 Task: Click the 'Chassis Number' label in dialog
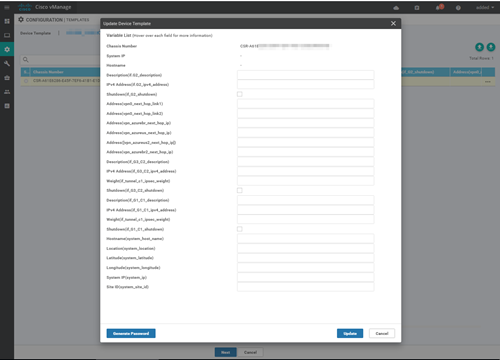tap(122, 46)
